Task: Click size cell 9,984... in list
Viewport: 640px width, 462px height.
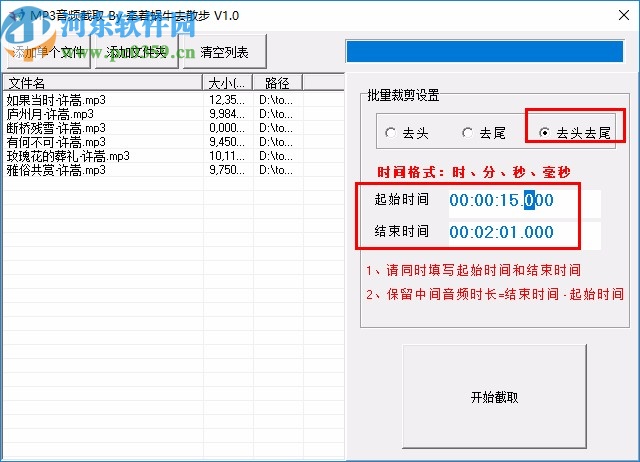Action: (x=227, y=114)
